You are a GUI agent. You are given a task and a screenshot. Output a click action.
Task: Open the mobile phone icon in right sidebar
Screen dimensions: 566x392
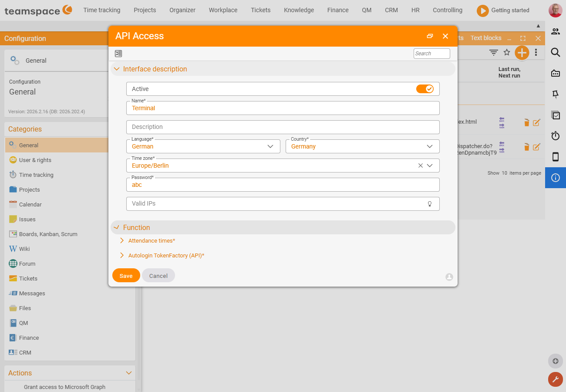[556, 157]
